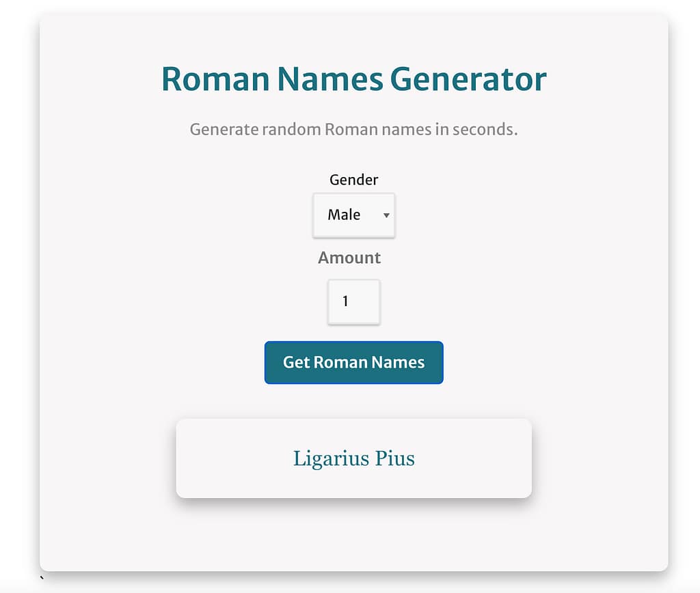This screenshot has width=700, height=593.
Task: Click the subtitle about generating random names
Action: click(x=353, y=129)
